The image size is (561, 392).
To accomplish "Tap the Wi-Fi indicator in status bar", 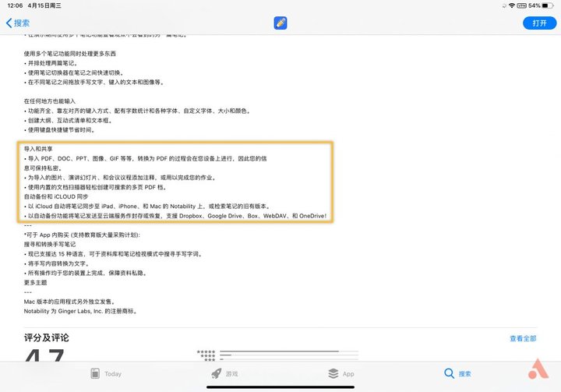I will [x=512, y=5].
